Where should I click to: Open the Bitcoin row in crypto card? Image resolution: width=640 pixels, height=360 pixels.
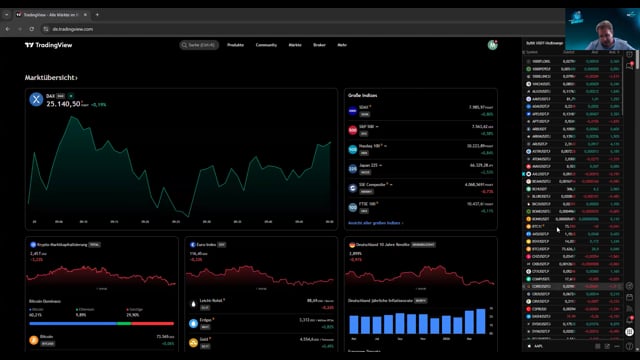[102, 340]
